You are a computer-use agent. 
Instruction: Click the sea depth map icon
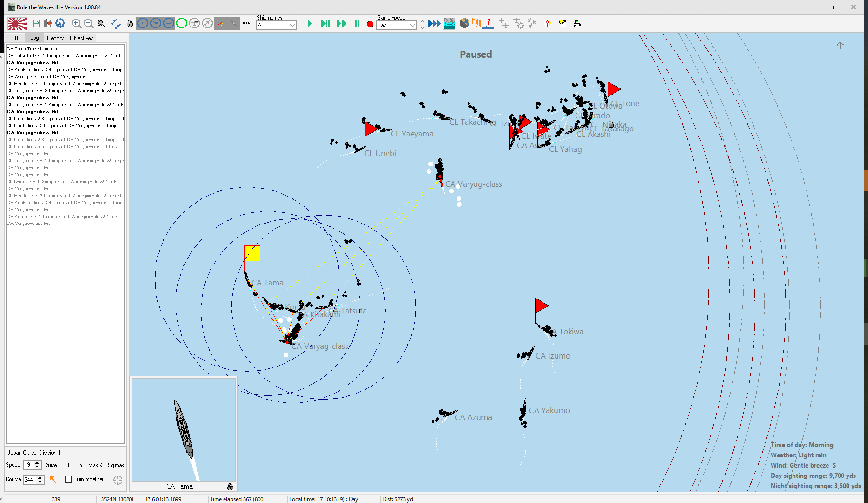(x=449, y=24)
